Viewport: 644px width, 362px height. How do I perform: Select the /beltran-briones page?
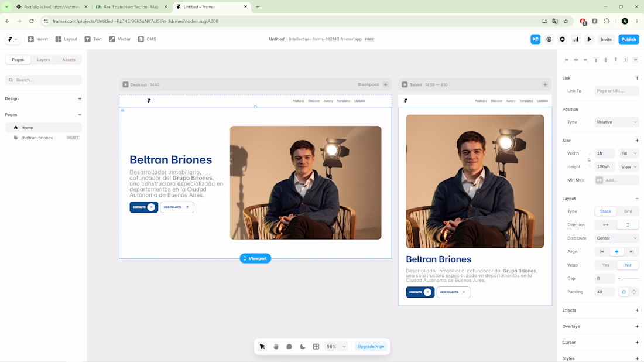pos(43,138)
